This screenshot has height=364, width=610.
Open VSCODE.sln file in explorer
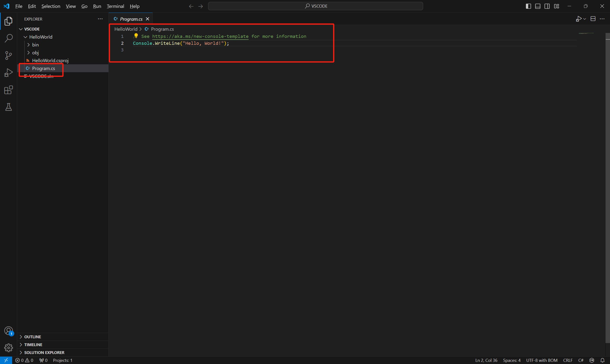tap(63, 76)
